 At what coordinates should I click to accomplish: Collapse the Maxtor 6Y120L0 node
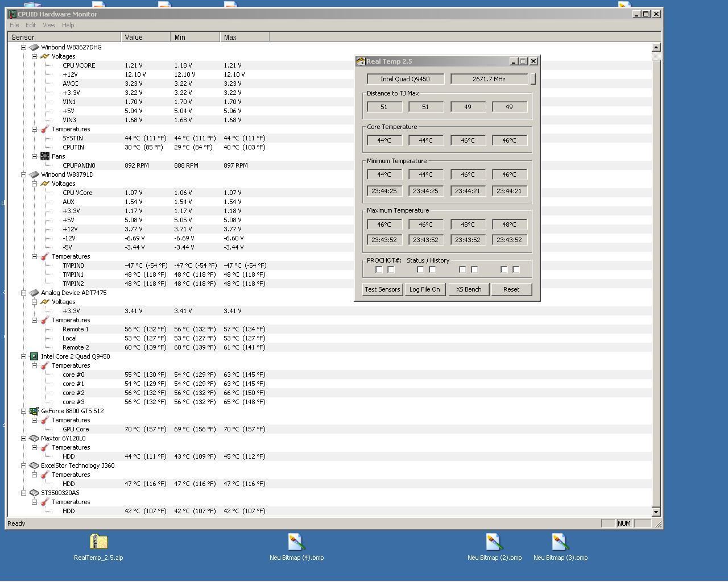click(24, 438)
